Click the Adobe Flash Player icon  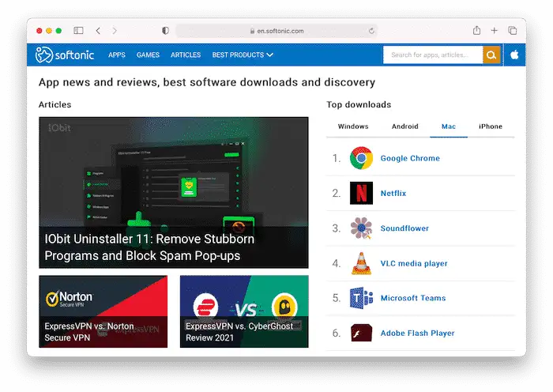(361, 333)
